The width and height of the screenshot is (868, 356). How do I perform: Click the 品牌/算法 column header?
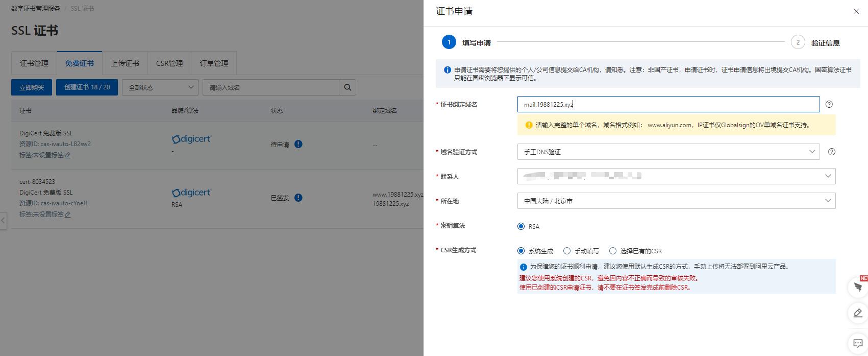tap(185, 111)
